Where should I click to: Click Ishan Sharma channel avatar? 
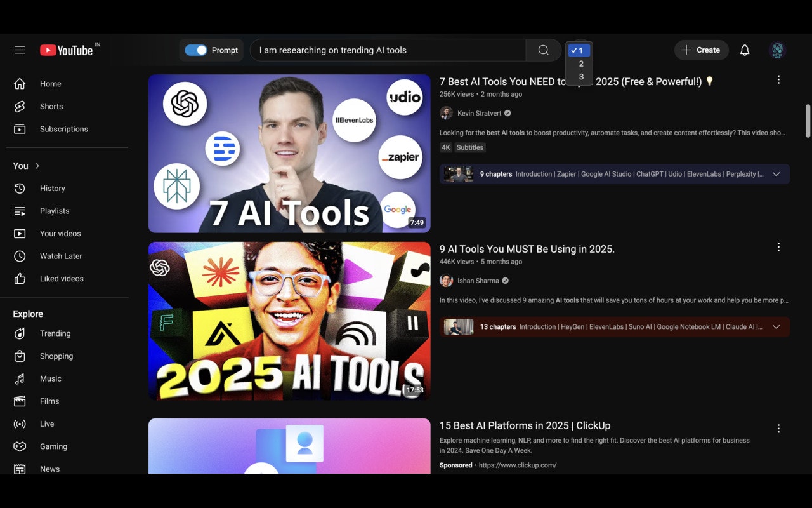tap(446, 281)
